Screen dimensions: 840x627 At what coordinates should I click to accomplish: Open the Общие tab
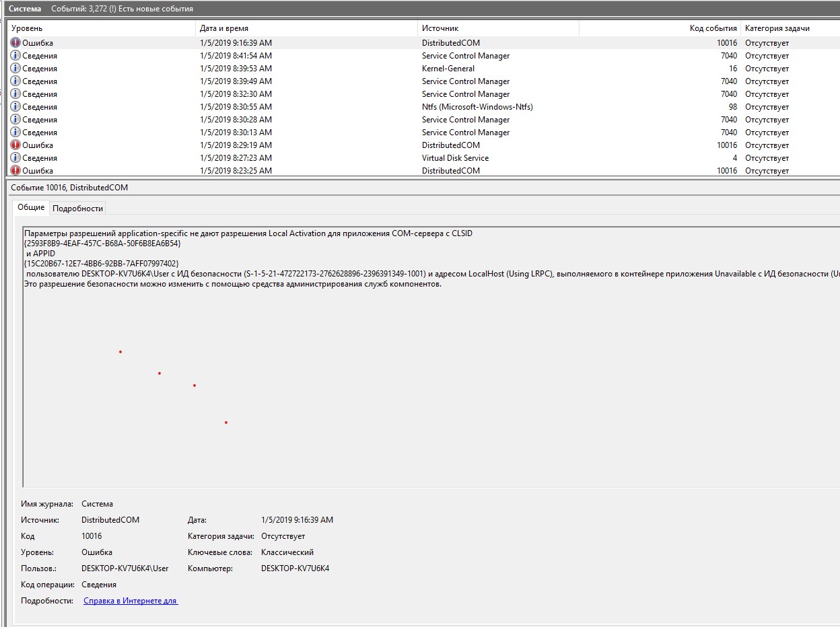(x=31, y=207)
